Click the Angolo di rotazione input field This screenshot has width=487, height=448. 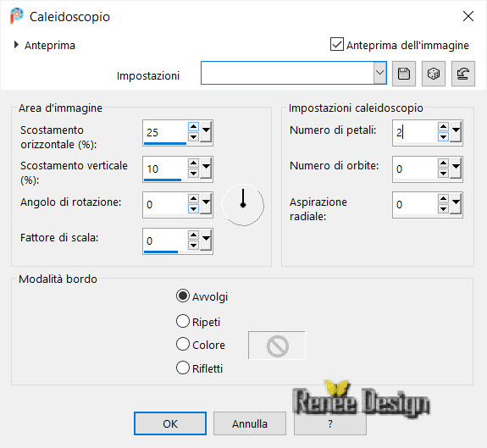165,205
